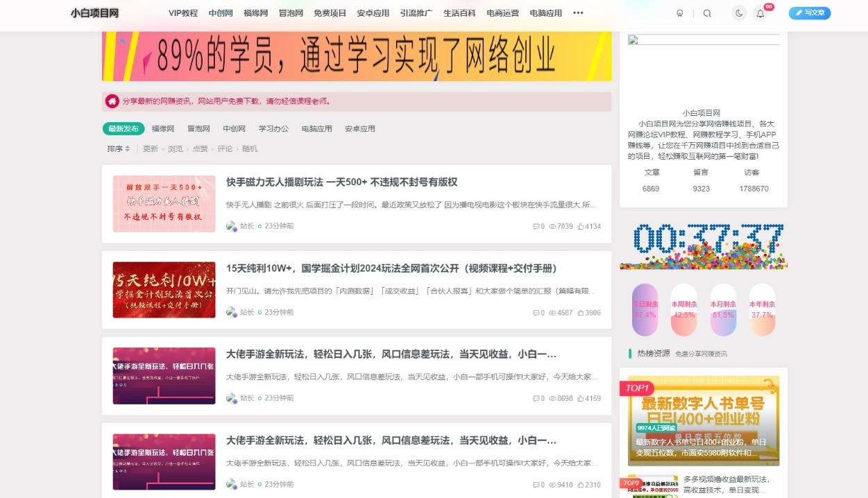This screenshot has height=498, width=868.
Task: Expand the more menu (•••) in navigation
Action: [x=578, y=13]
